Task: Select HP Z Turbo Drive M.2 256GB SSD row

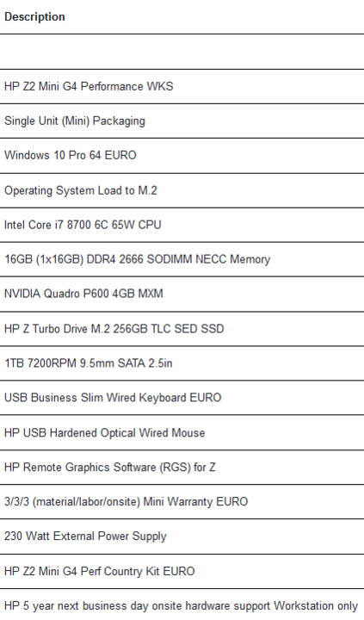Action: (x=182, y=329)
